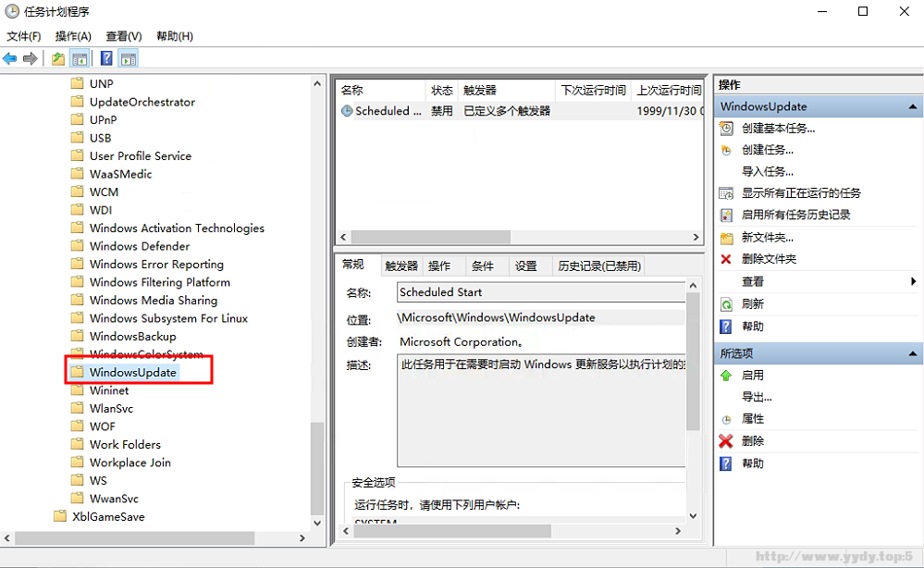Toggle the console tree pane toolbar icon
This screenshot has height=568, width=924.
[80, 59]
